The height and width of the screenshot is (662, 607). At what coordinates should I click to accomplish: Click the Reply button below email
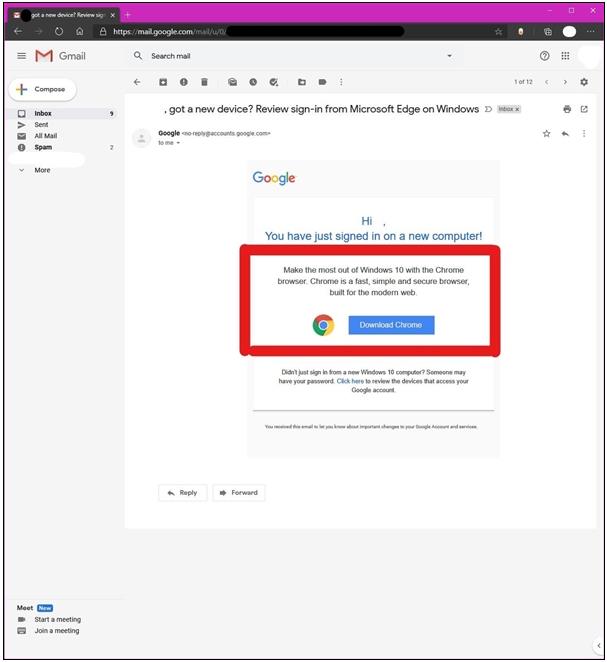click(x=183, y=493)
